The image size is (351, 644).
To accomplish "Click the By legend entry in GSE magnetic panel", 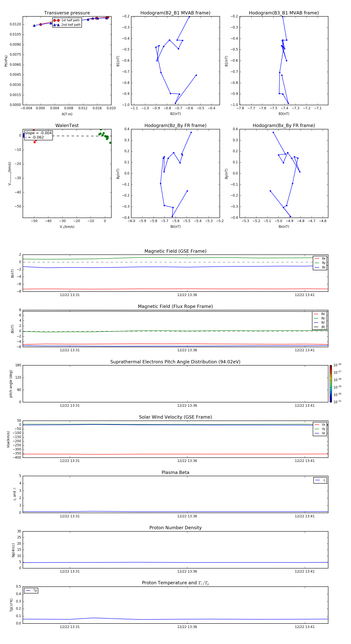I will pos(320,263).
